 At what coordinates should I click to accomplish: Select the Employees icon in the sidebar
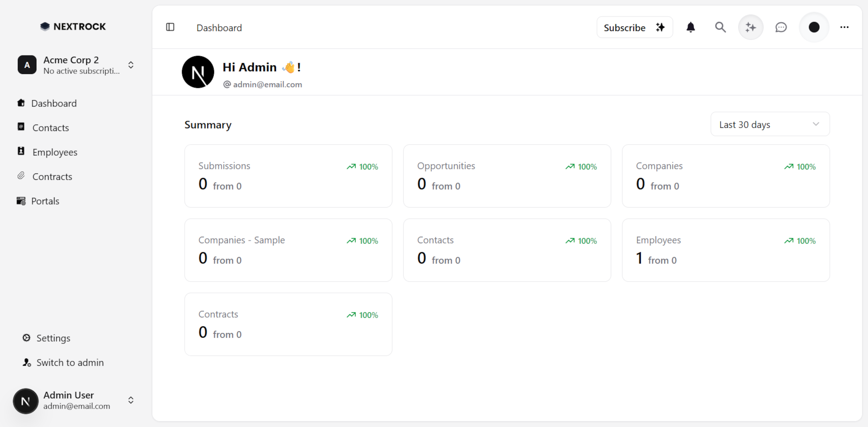[21, 152]
